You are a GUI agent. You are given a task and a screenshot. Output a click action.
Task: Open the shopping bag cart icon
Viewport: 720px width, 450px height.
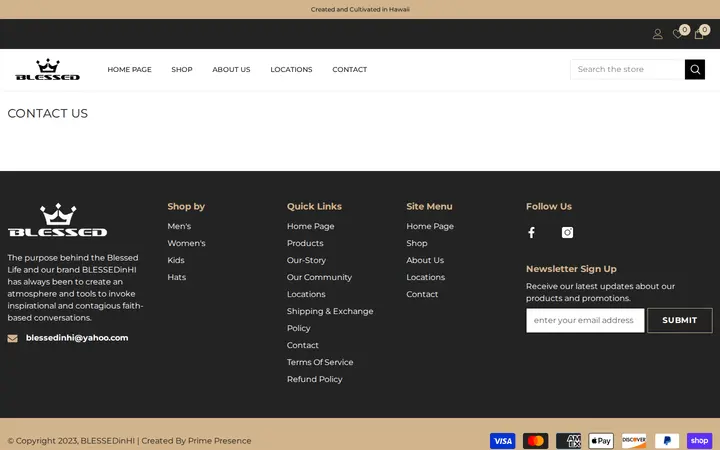pos(699,34)
